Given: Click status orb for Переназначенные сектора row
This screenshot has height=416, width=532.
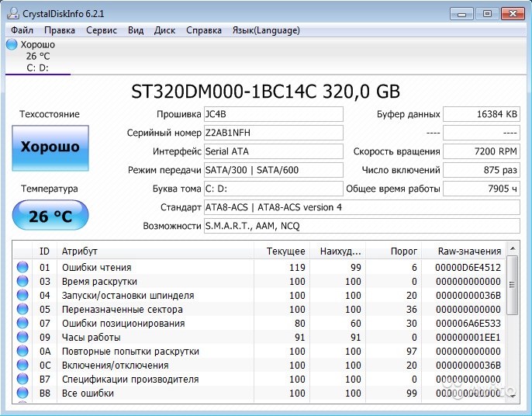Looking at the screenshot, I should click(x=22, y=309).
